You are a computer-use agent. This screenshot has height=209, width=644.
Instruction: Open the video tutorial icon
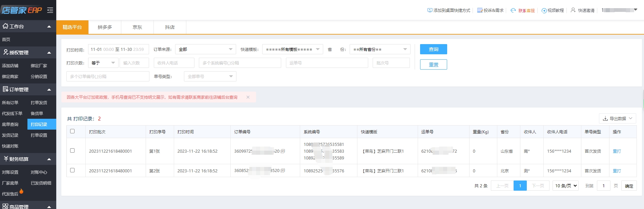point(544,11)
